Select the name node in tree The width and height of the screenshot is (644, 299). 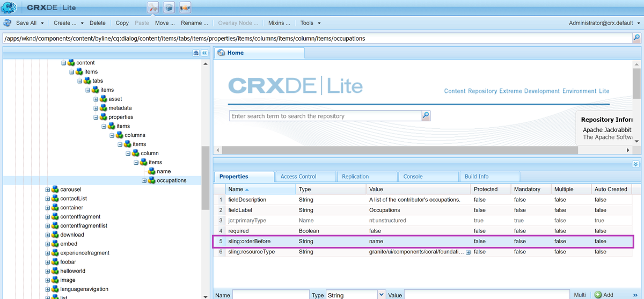click(x=164, y=171)
